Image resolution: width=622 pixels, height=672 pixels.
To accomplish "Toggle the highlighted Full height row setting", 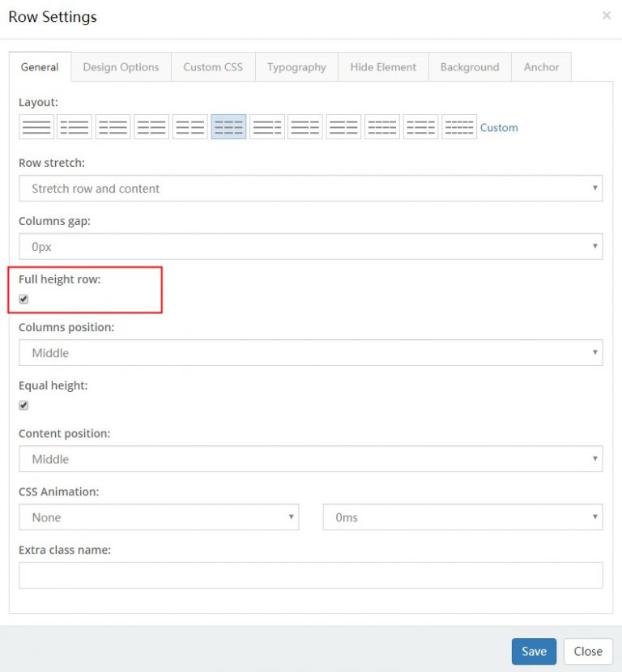I will tap(23, 299).
